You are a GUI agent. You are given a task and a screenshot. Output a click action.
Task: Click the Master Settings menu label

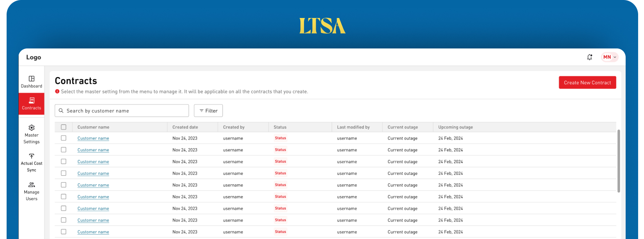[32, 138]
